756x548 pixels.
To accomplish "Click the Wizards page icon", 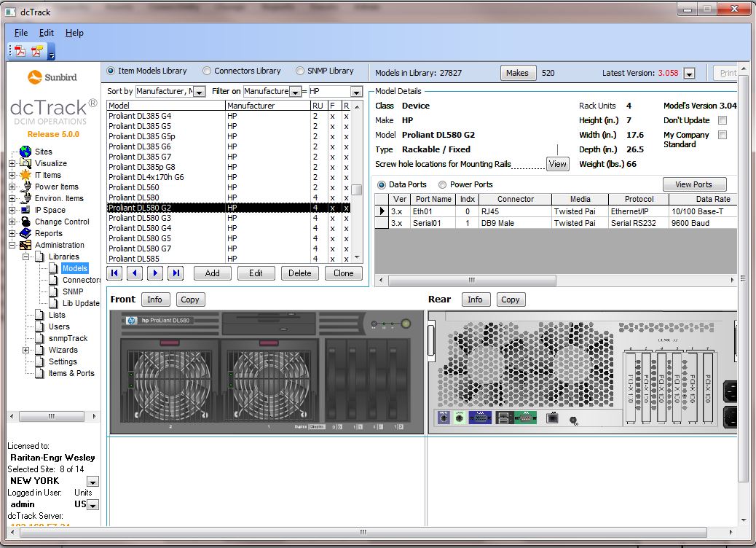I will pyautogui.click(x=40, y=351).
